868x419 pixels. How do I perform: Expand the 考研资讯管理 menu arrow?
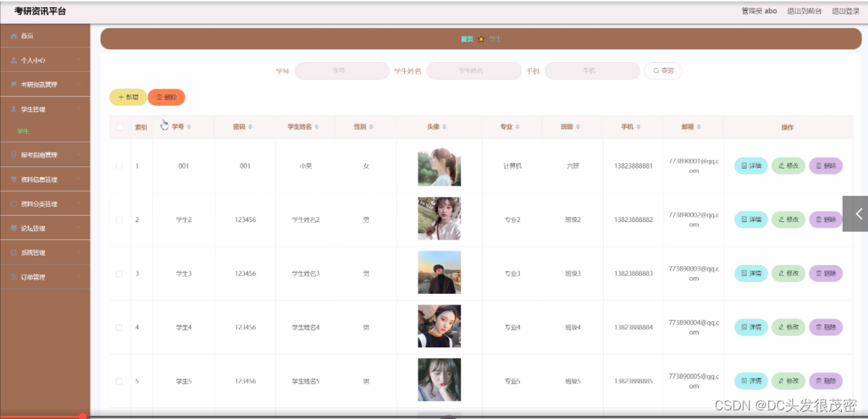coord(79,85)
